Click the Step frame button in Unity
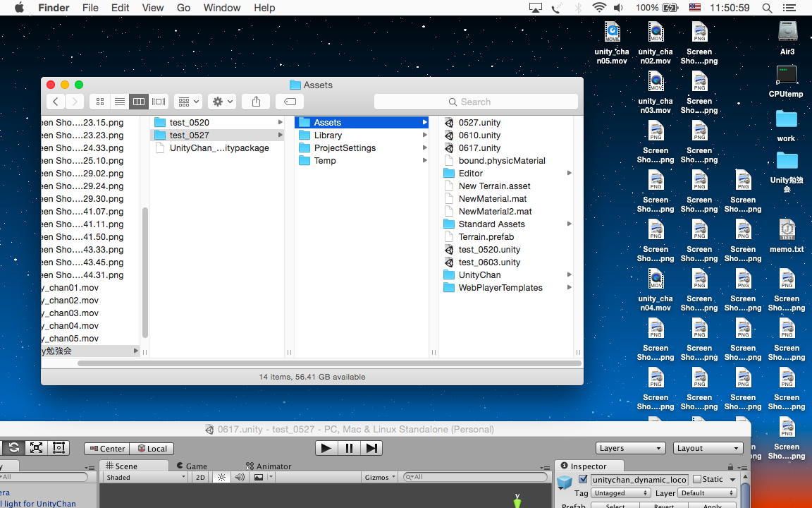The image size is (812, 508). point(371,448)
